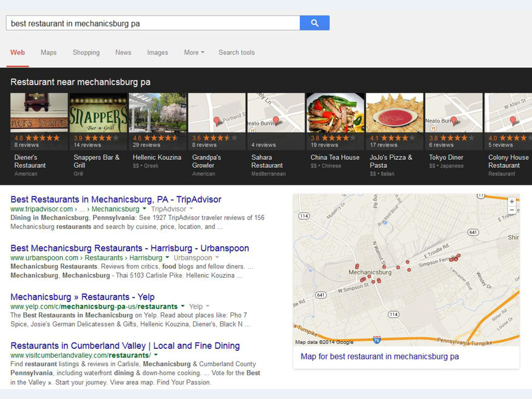532x399 pixels.
Task: Open Best Mechanicsburg Restaurants Urbanspoon result
Action: [x=129, y=248]
